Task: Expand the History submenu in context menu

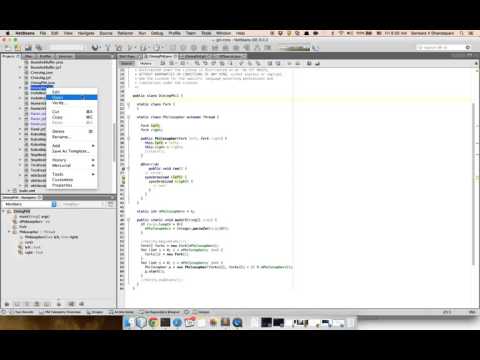Action: (x=72, y=160)
